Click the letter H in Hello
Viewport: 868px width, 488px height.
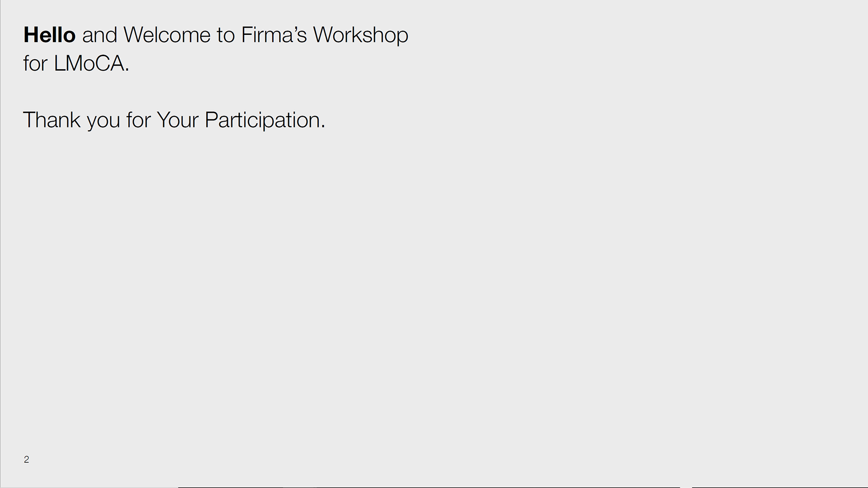click(31, 35)
